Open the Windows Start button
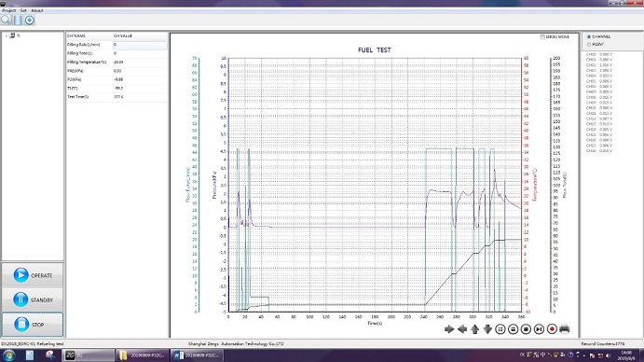Image resolution: width=644 pixels, height=362 pixels. coord(9,355)
